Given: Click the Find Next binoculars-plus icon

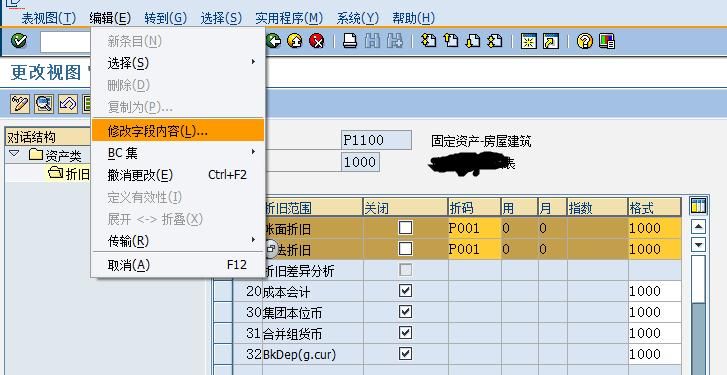Looking at the screenshot, I should [395, 41].
